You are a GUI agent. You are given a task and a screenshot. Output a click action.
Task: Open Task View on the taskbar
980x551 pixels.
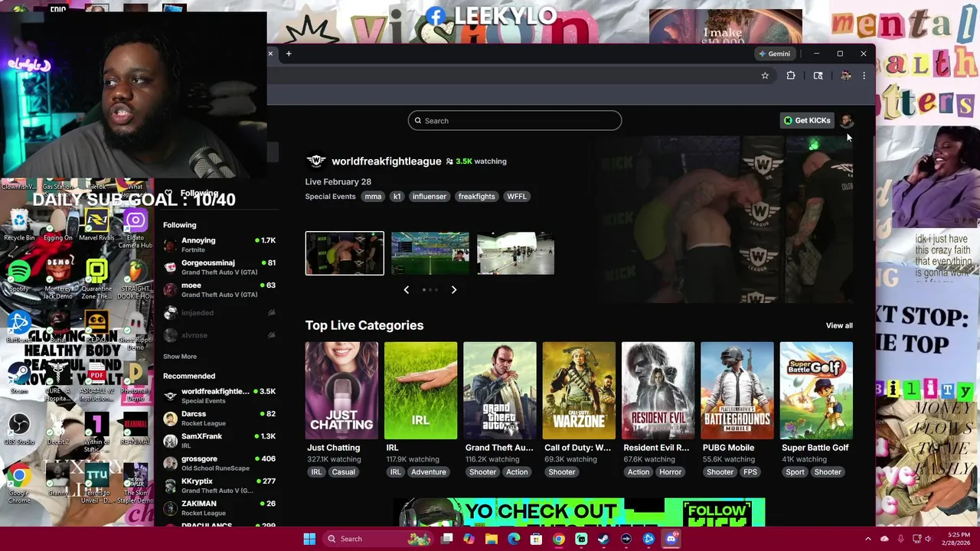pyautogui.click(x=446, y=539)
